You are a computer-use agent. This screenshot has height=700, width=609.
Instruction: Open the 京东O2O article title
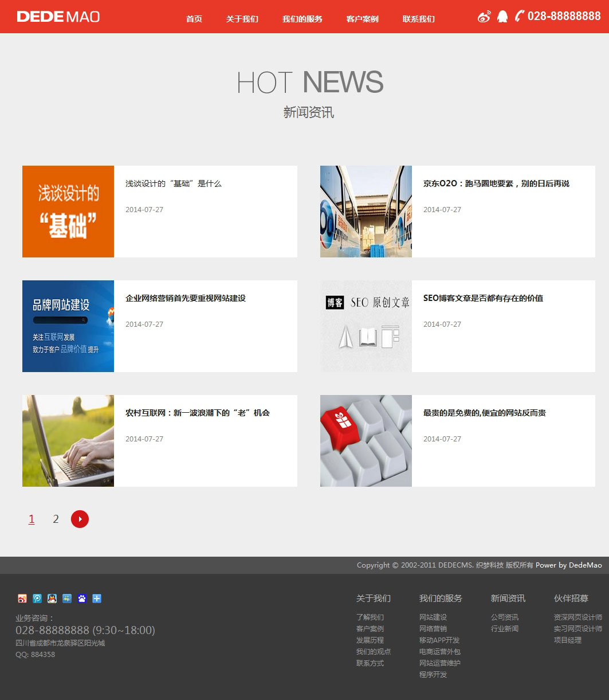pyautogui.click(x=496, y=183)
